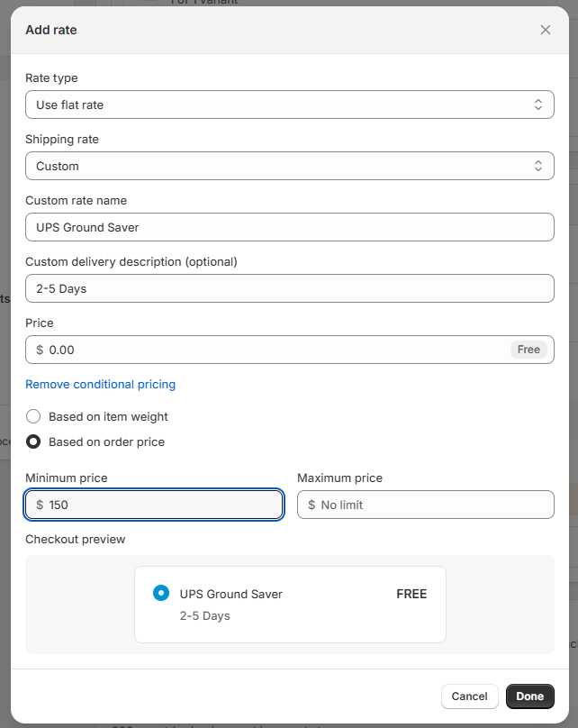
Task: Click the Shipping rate chevron arrows
Action: pos(537,166)
